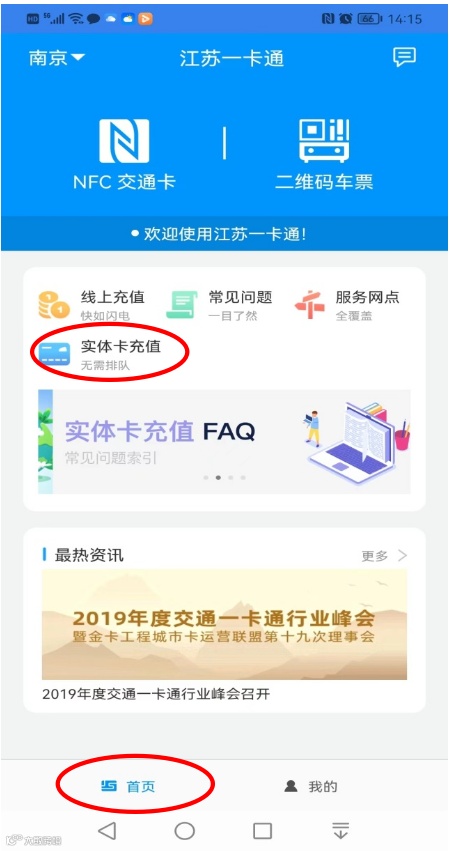Open the 二维码车票 QR ticket icon
The height and width of the screenshot is (851, 453).
[324, 141]
